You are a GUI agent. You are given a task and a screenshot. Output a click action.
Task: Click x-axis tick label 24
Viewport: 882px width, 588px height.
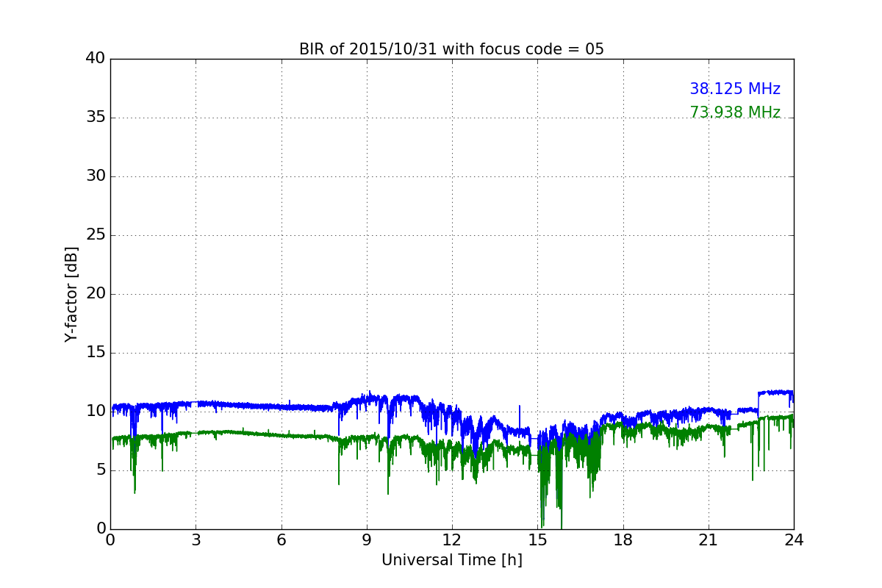pyautogui.click(x=794, y=540)
